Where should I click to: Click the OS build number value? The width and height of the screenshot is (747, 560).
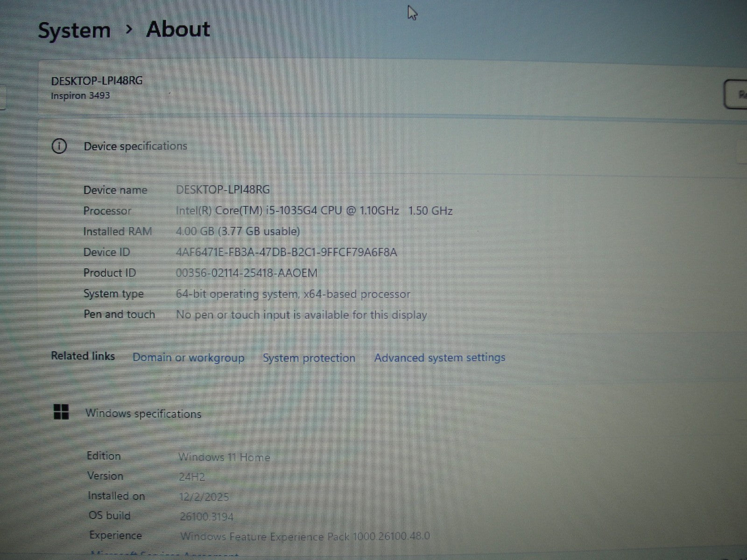tap(206, 517)
